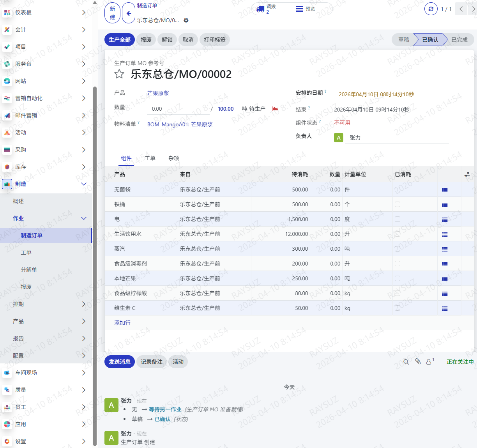The image size is (477, 448).
Task: Attach files with paperclip icon
Action: [x=418, y=361]
